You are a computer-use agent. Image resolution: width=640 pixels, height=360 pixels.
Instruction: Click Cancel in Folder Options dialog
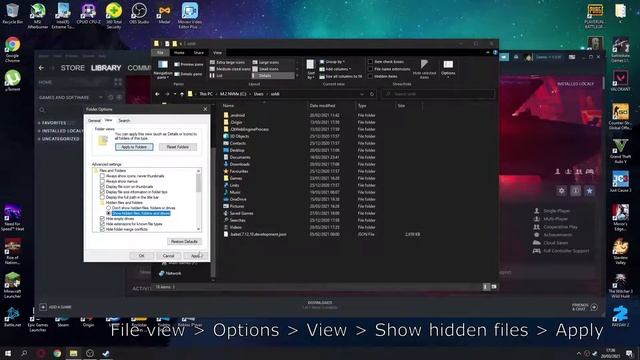click(169, 256)
